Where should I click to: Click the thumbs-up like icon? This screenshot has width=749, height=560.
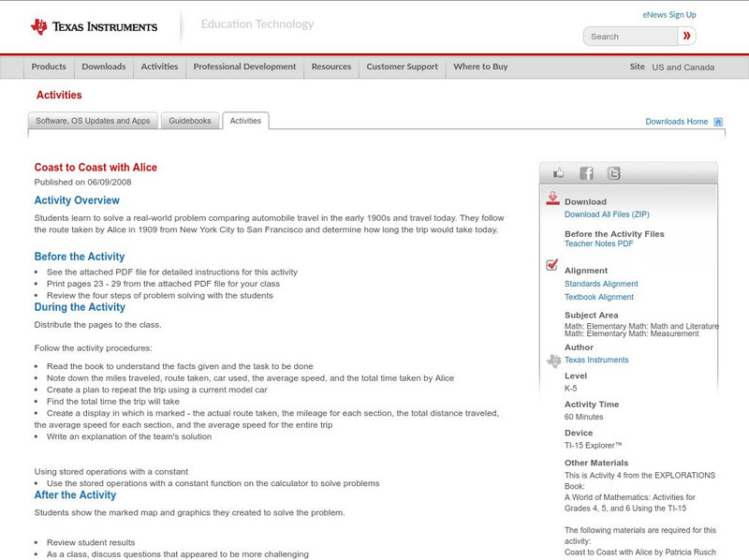click(x=558, y=173)
